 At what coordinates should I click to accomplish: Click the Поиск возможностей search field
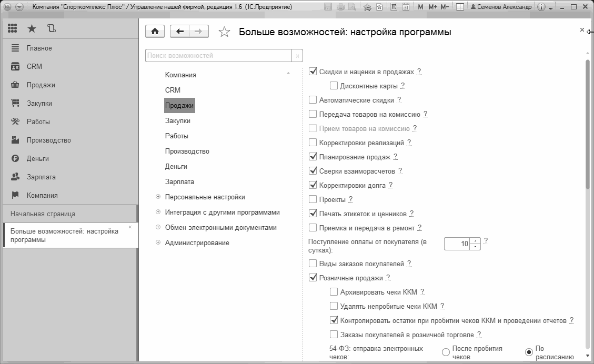218,56
